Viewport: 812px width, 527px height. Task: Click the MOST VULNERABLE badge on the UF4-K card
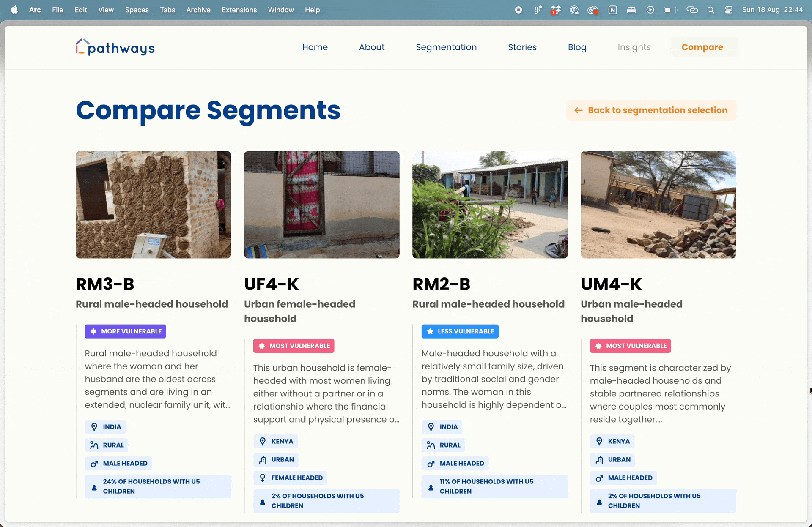294,346
